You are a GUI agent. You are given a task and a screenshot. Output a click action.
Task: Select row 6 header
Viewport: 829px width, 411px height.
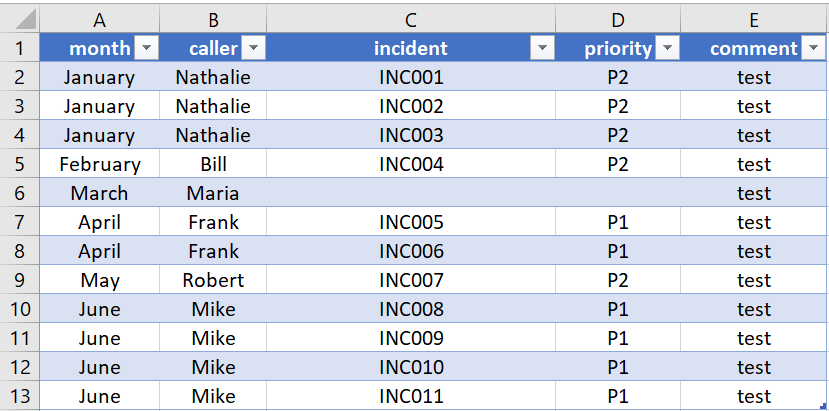(20, 193)
